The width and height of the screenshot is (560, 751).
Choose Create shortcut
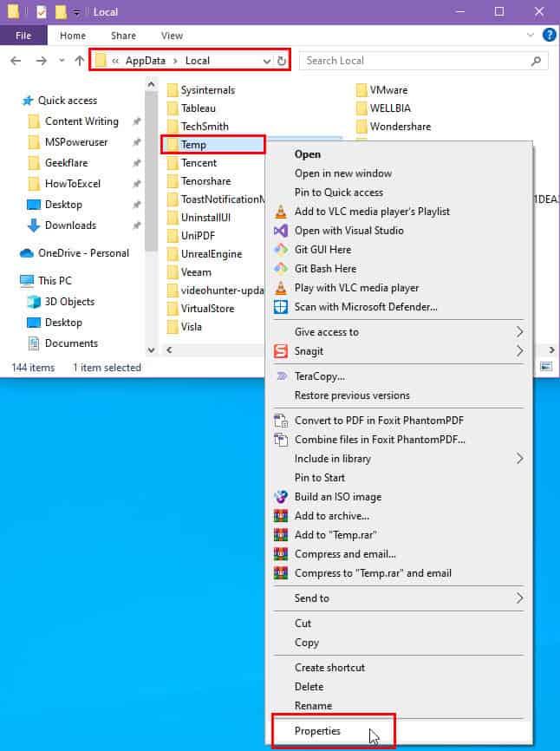tap(329, 668)
